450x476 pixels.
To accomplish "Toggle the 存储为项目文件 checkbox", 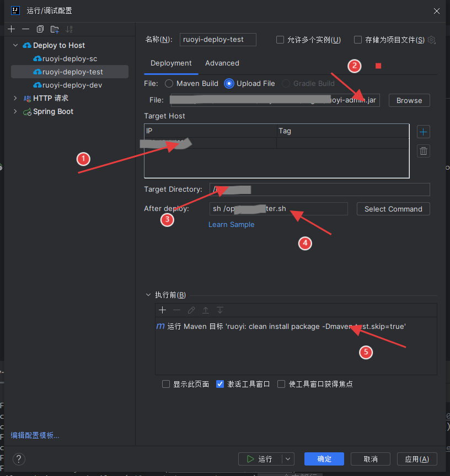I will click(x=358, y=40).
